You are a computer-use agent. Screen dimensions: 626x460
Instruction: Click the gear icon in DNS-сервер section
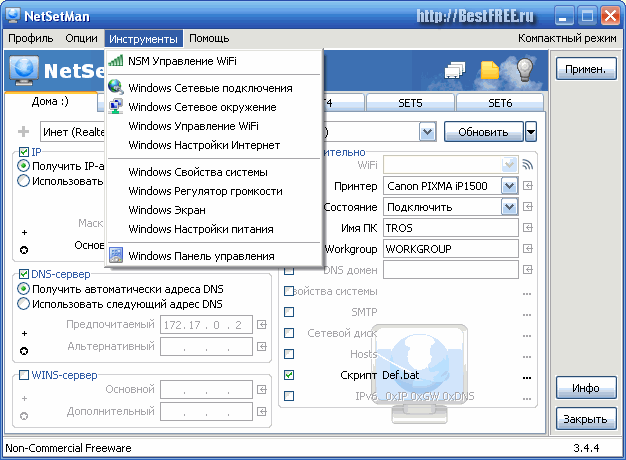[24, 351]
